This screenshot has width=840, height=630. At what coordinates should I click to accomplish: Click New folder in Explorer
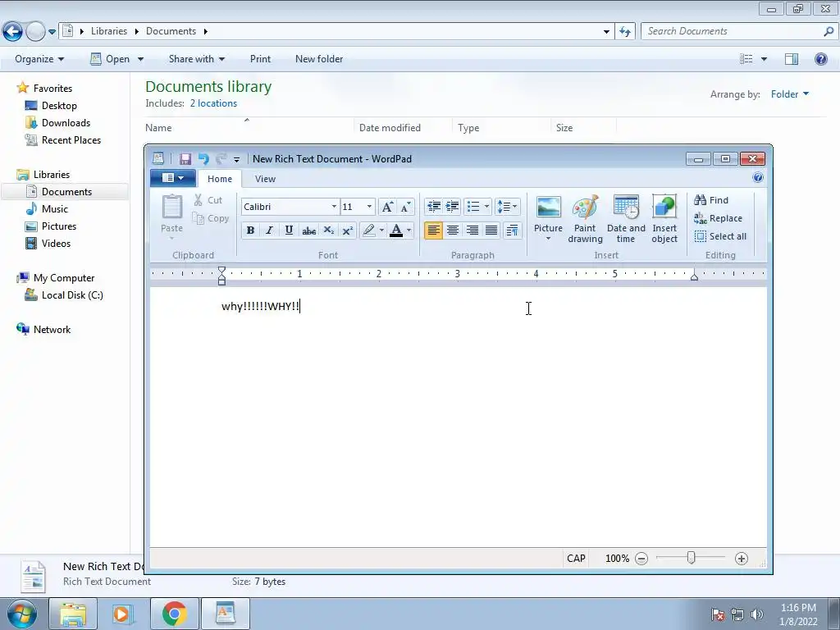coord(319,59)
